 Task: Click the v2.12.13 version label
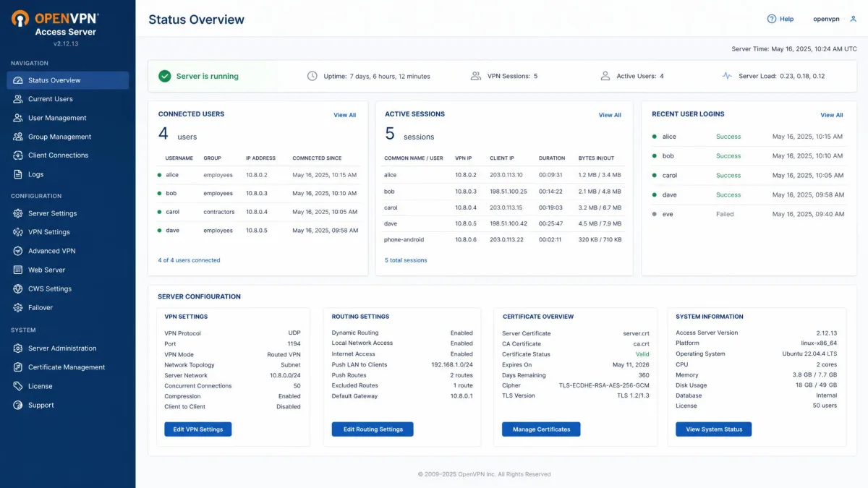coord(66,43)
